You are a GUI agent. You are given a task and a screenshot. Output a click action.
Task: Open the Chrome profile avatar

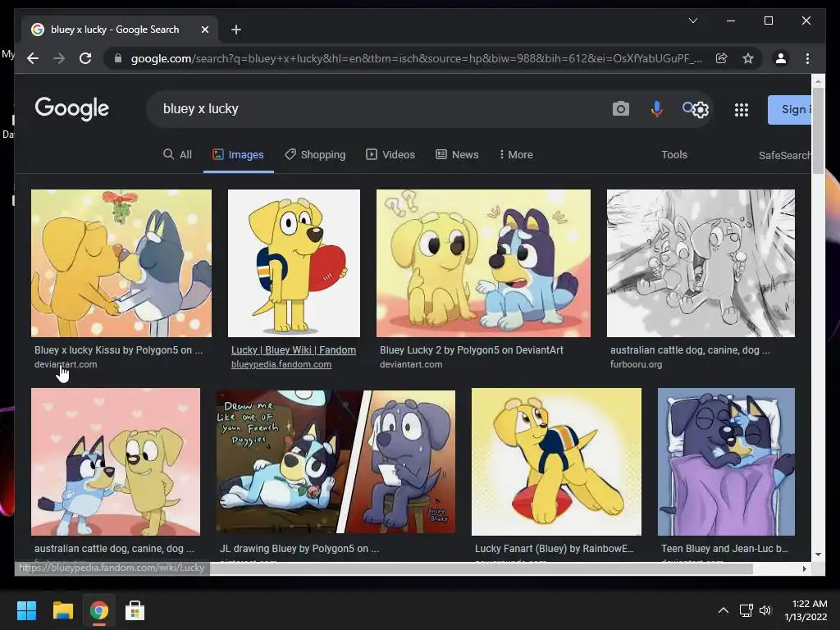point(781,58)
